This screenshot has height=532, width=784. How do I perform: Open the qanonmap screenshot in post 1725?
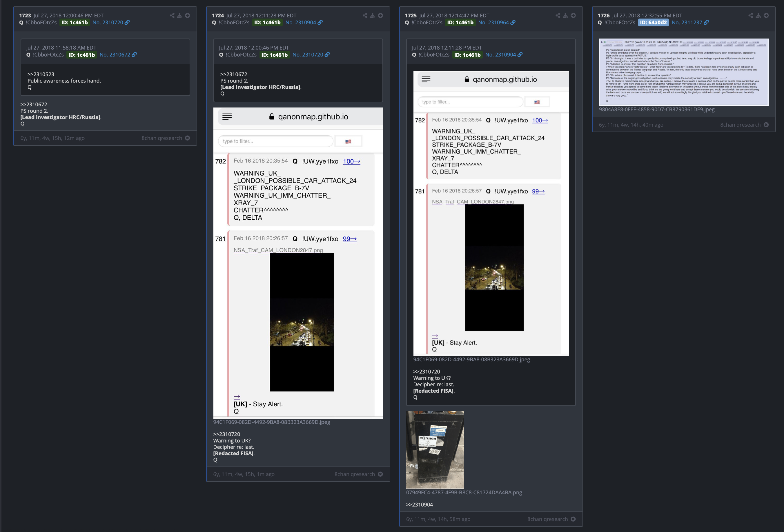coord(491,213)
